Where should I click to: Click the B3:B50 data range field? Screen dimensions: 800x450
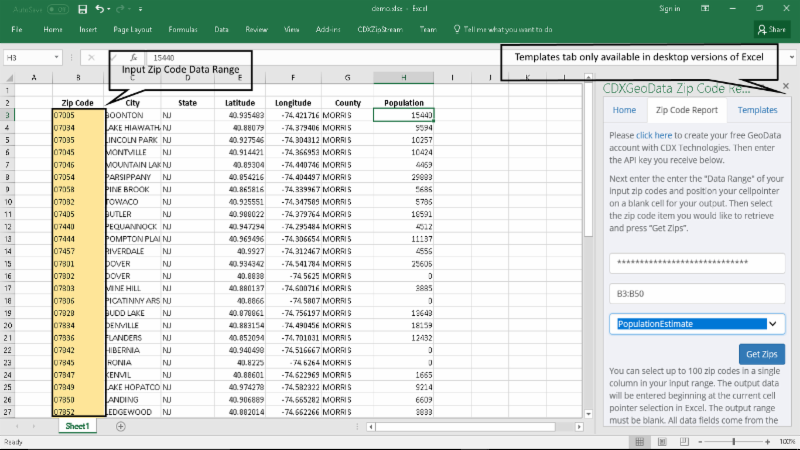697,294
